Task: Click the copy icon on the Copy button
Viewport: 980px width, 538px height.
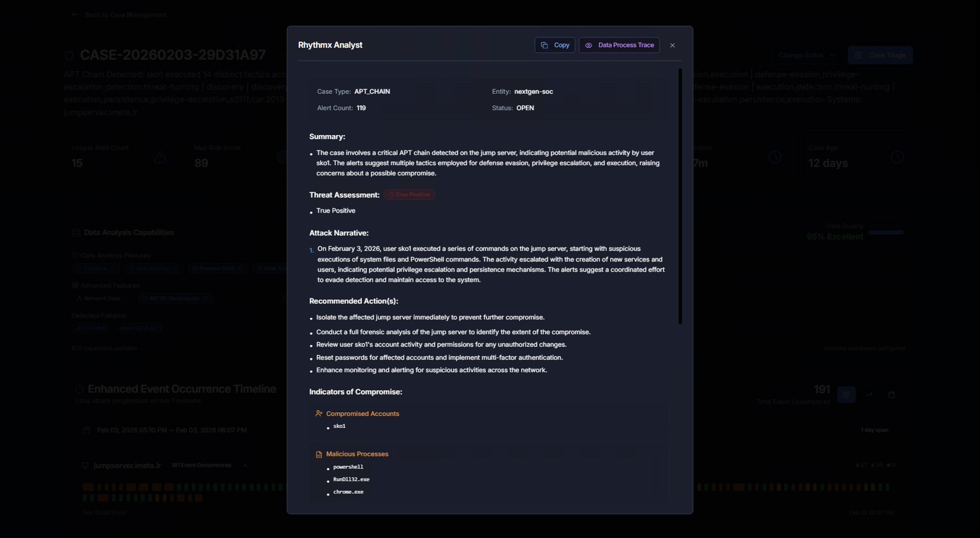Action: click(544, 45)
